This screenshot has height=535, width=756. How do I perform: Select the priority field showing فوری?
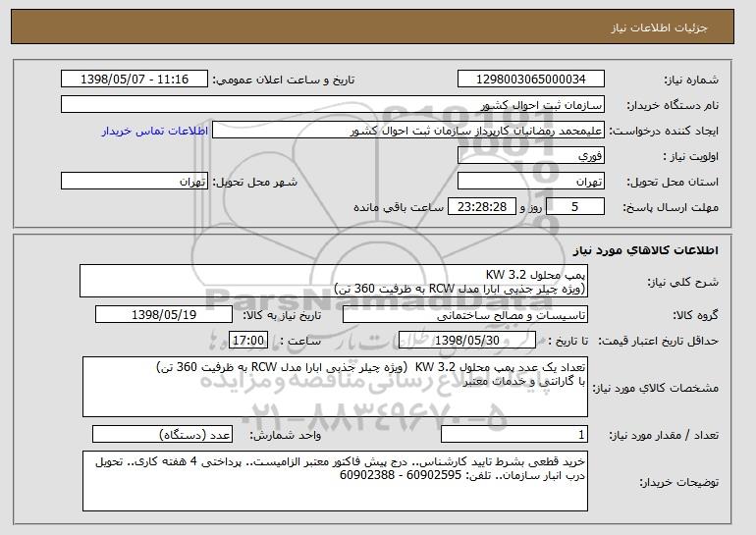(531, 156)
